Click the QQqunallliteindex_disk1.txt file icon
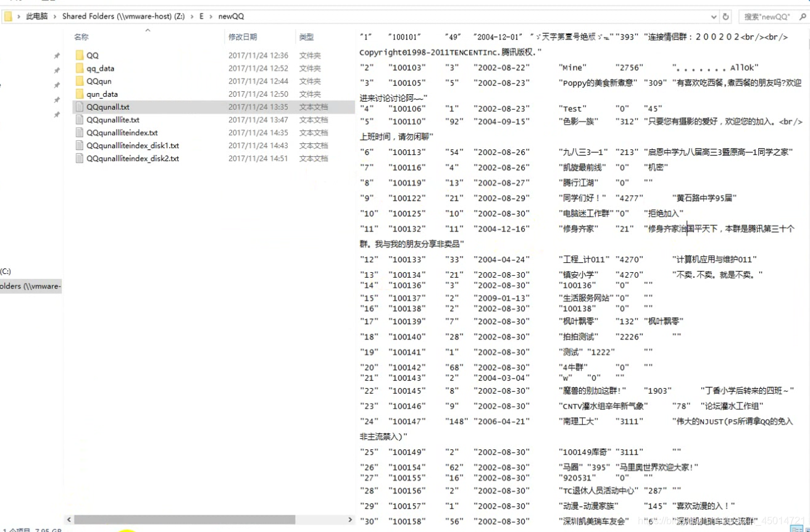The width and height of the screenshot is (810, 532). click(79, 146)
